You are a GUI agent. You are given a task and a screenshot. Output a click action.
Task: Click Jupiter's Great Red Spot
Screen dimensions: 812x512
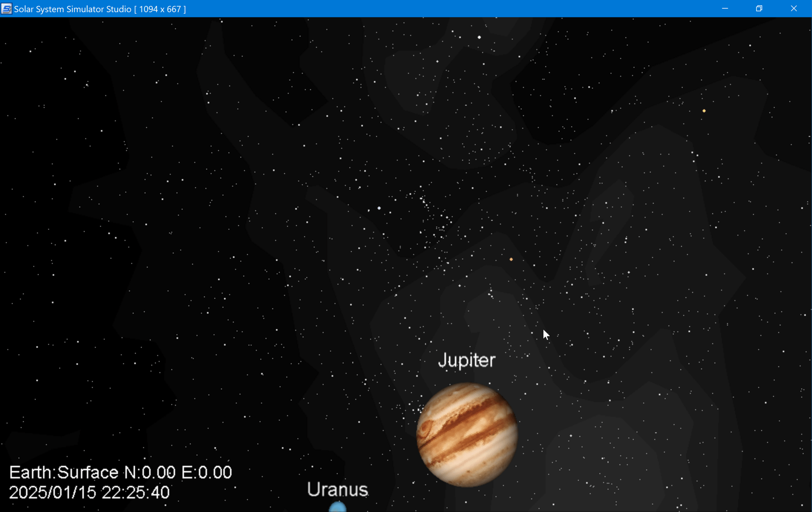tap(426, 429)
